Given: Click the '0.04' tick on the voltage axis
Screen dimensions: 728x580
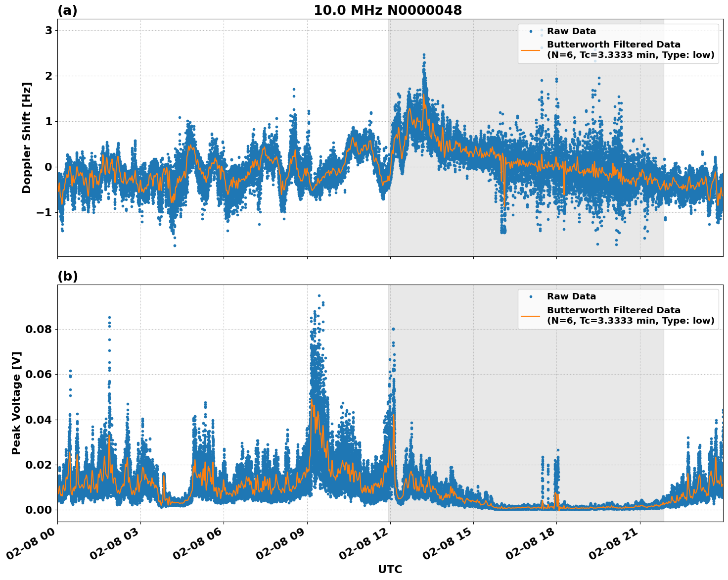Looking at the screenshot, I should point(39,420).
